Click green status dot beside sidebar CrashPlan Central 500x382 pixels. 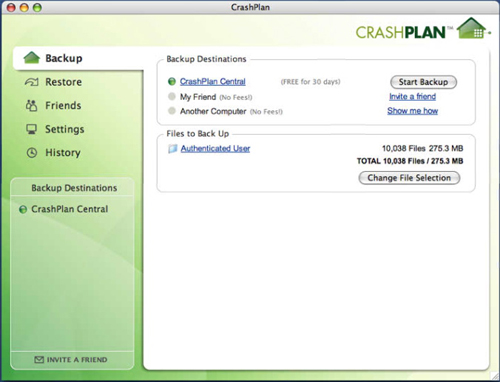click(23, 209)
